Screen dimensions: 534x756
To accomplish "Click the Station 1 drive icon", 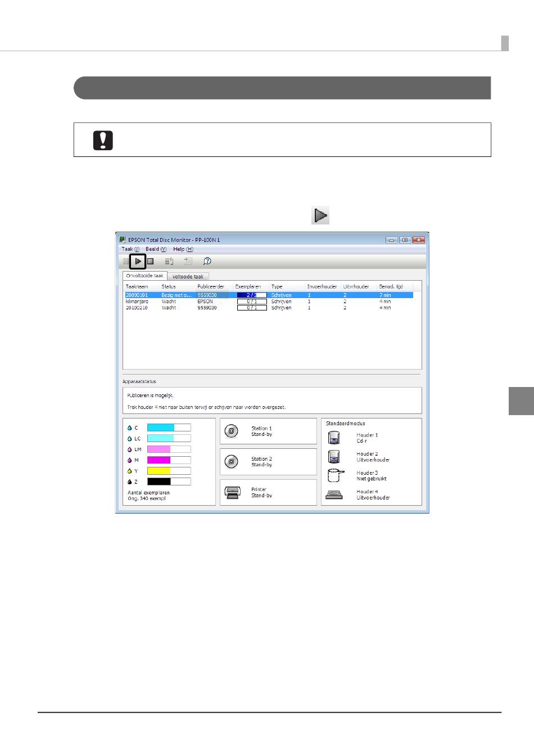I will (231, 431).
